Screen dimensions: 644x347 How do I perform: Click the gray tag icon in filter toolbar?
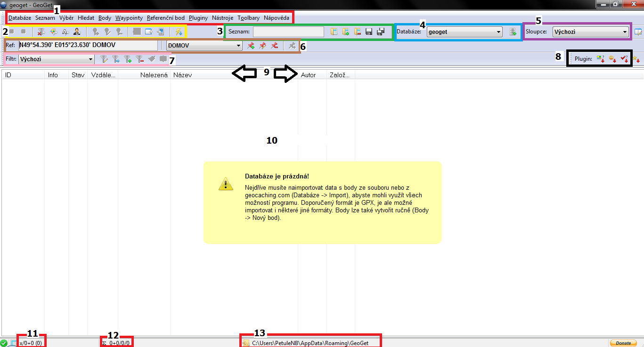tap(151, 59)
